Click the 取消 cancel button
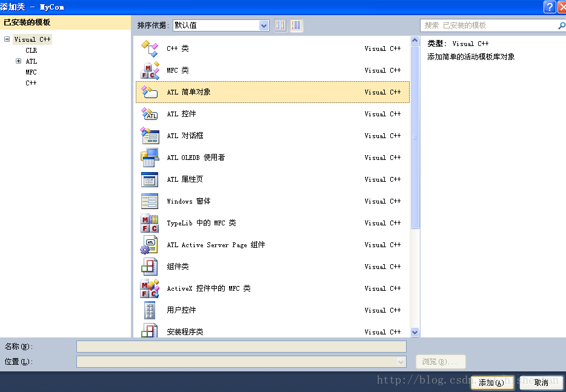 541,383
